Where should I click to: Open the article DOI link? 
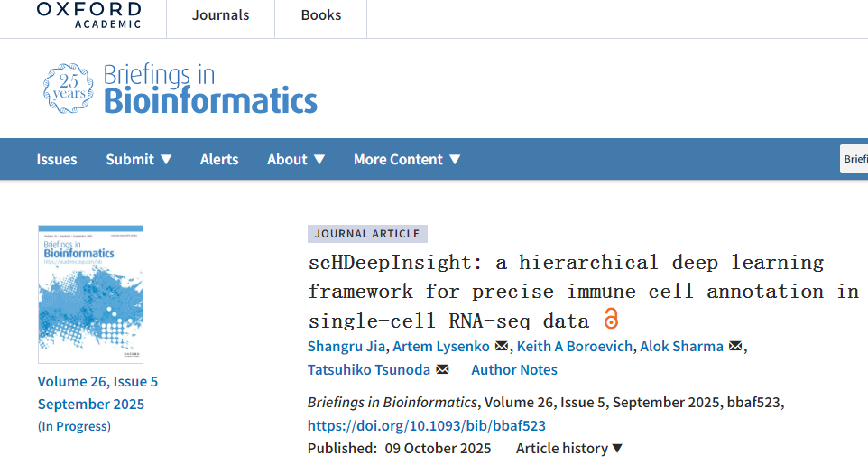click(426, 425)
